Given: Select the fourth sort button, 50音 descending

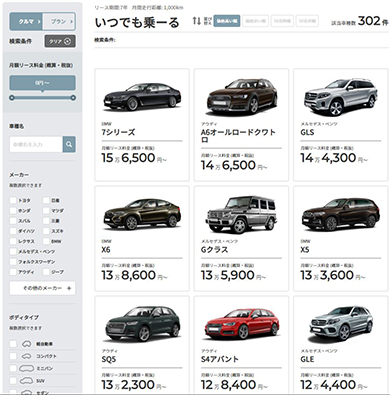Looking at the screenshot, I should [307, 21].
